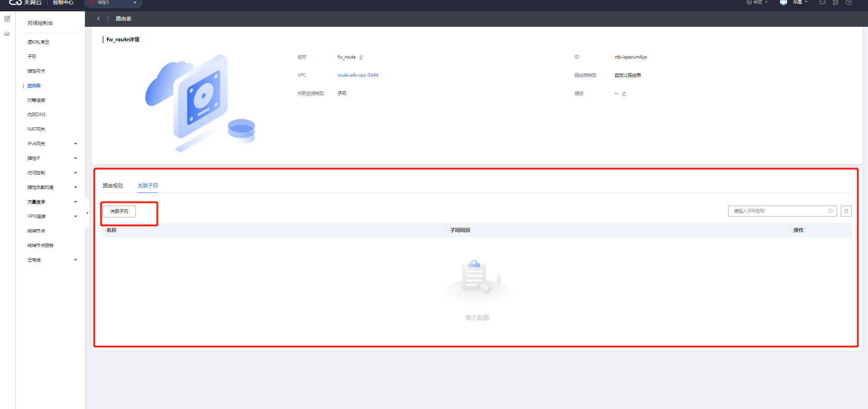Open the services grid icon in left rail

tap(7, 19)
